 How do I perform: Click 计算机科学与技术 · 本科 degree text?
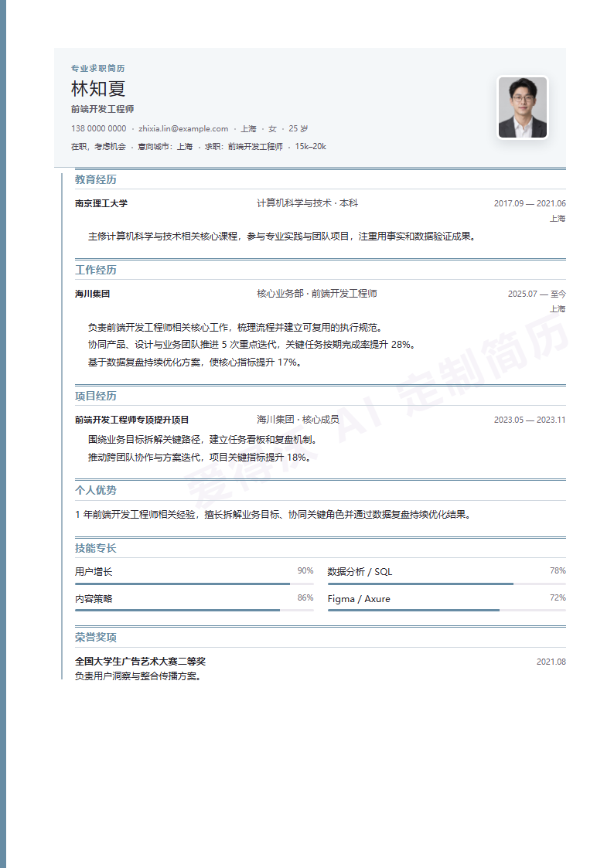[307, 203]
